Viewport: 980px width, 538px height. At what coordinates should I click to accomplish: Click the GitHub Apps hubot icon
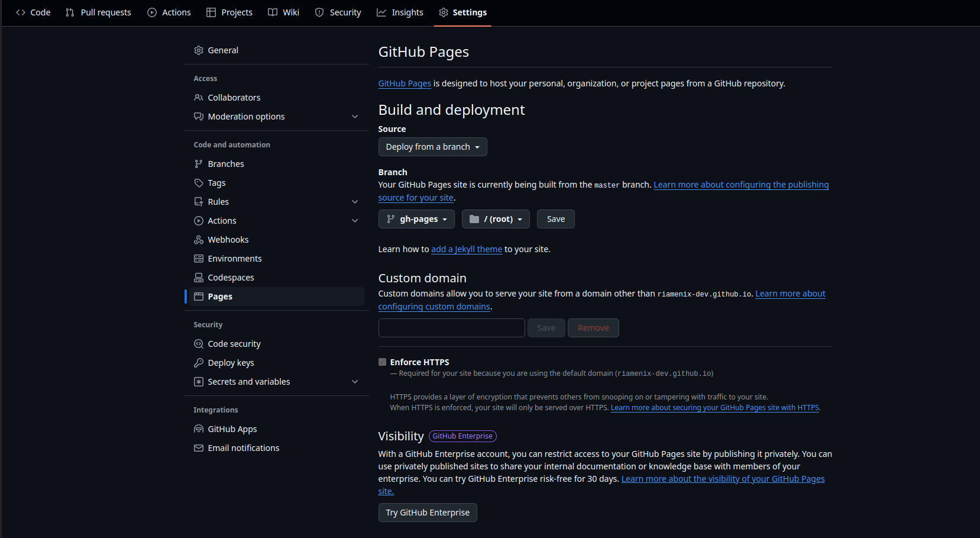coord(199,429)
